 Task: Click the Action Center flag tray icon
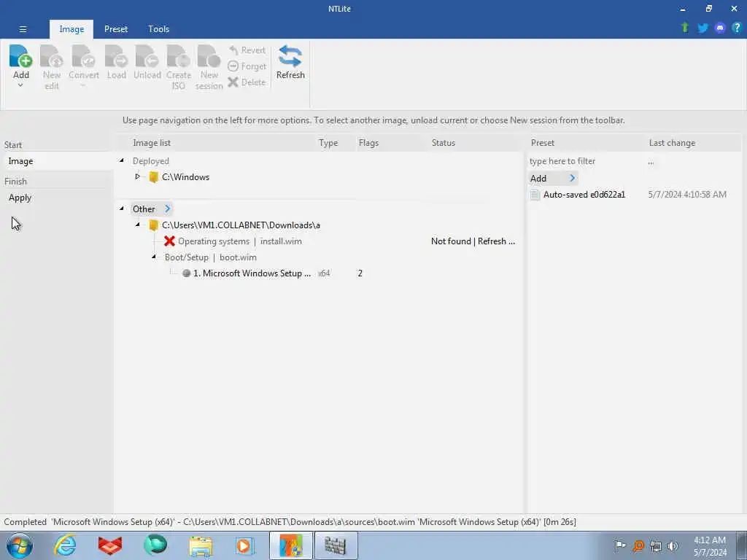620,546
